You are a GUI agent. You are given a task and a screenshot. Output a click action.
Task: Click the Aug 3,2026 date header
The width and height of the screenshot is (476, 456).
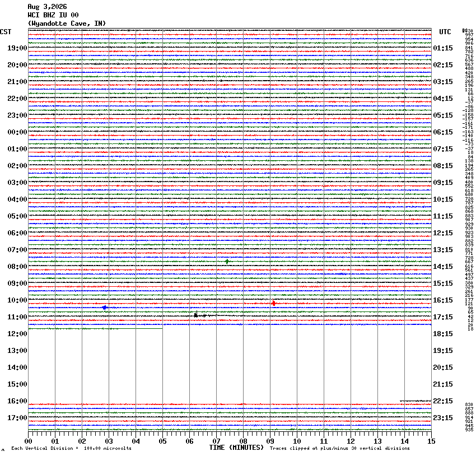point(48,7)
